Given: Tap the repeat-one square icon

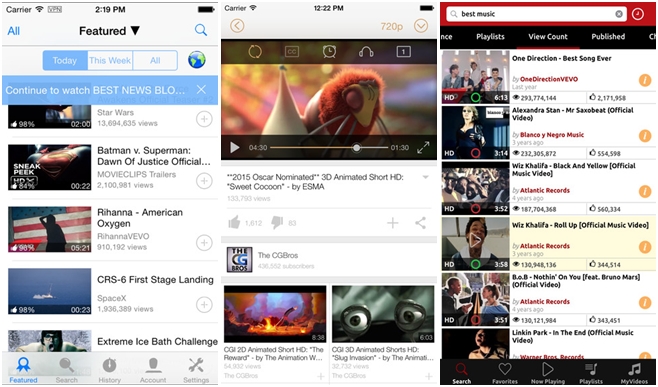Looking at the screenshot, I should point(403,52).
